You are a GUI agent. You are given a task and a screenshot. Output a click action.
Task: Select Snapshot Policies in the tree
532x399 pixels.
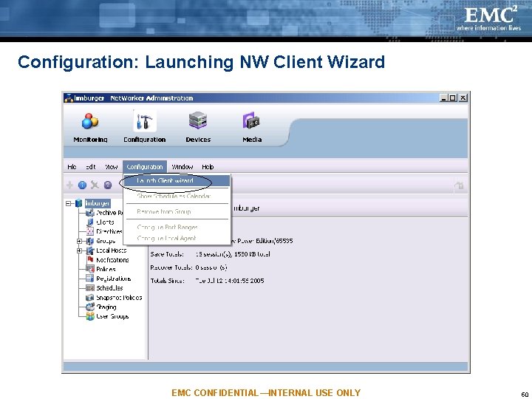(119, 298)
